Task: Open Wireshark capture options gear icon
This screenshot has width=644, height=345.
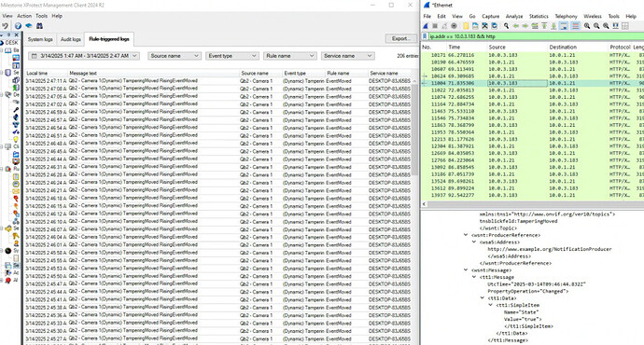Action: (x=454, y=26)
